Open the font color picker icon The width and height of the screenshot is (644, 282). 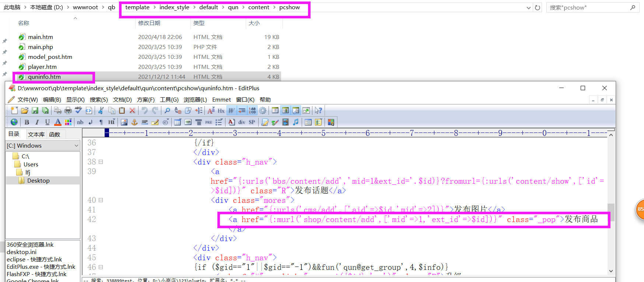point(58,122)
